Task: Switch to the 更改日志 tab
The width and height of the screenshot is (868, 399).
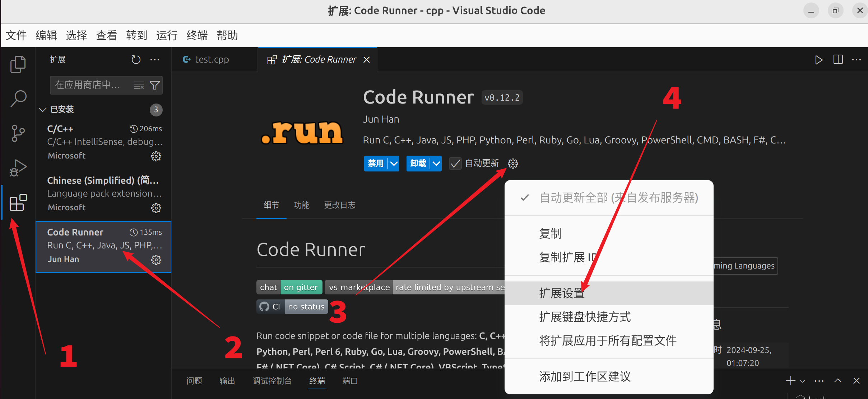Action: click(339, 205)
